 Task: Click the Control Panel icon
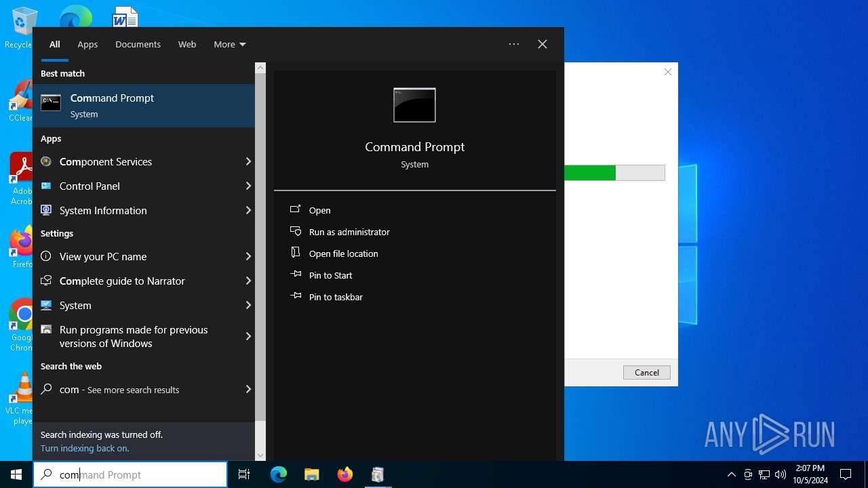46,186
